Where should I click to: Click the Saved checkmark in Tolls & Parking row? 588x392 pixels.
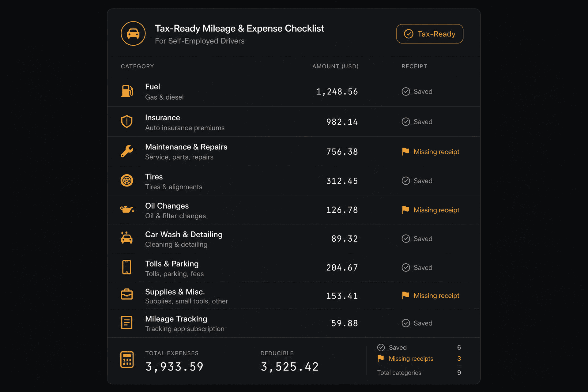tap(406, 268)
